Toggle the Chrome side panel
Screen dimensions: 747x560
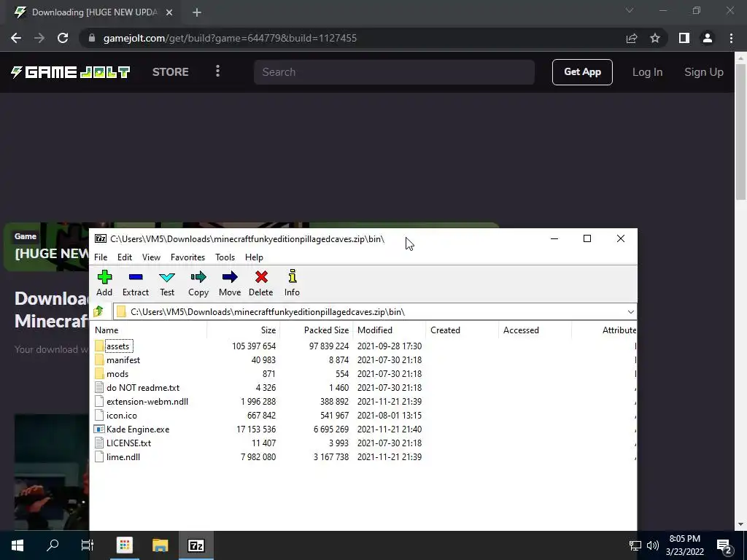tap(684, 38)
